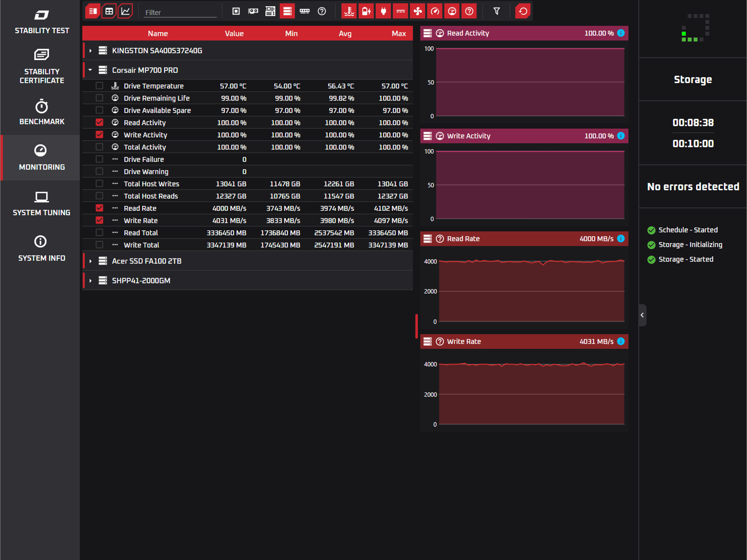
Task: Uncheck the Write Activity checkbox
Action: pos(99,135)
